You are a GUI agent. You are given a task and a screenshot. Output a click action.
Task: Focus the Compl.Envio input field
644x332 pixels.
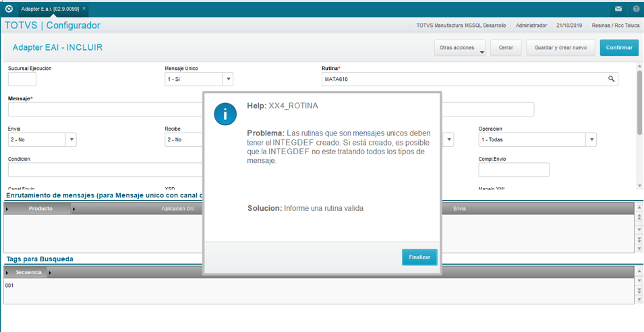(514, 170)
